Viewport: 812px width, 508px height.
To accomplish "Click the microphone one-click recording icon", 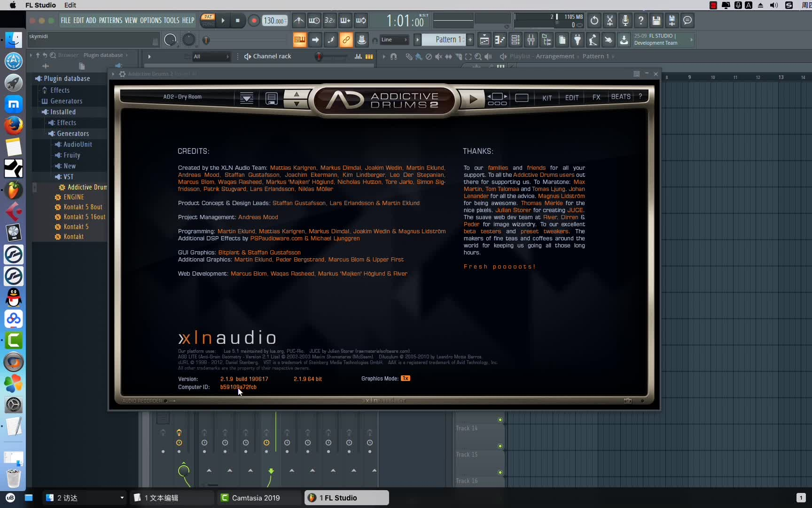I will coord(625,20).
